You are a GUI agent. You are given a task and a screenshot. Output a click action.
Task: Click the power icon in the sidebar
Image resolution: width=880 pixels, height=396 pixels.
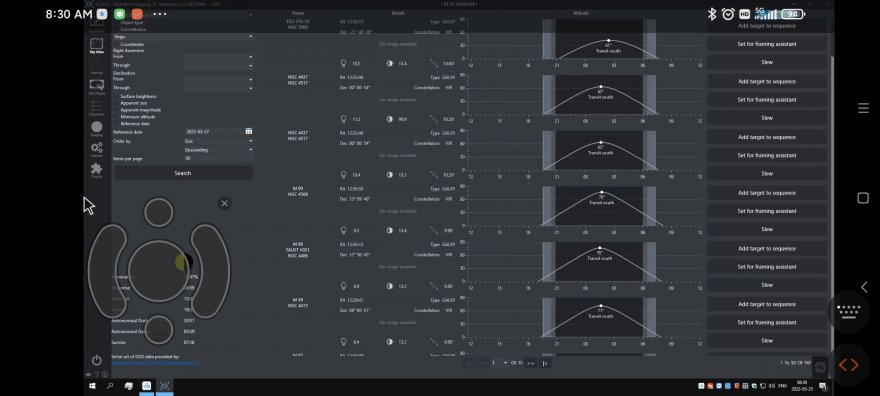coord(97,360)
